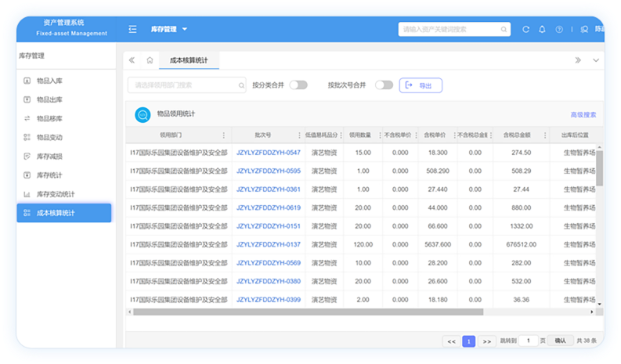Click the refresh icon in top bar
621x364 pixels.
pyautogui.click(x=525, y=29)
